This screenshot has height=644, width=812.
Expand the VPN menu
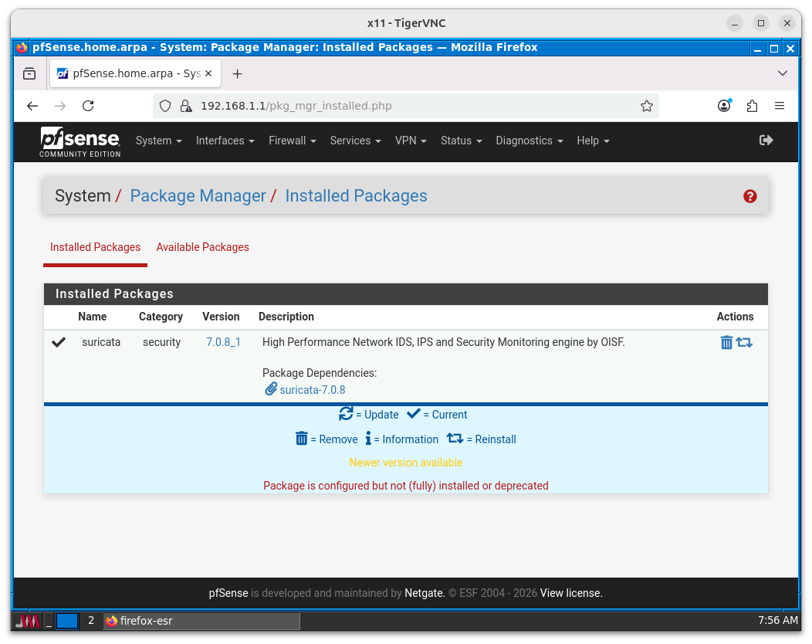click(411, 141)
